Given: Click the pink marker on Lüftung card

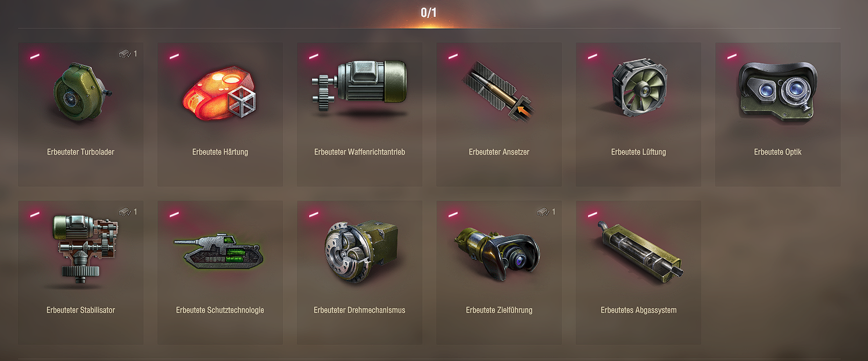Looking at the screenshot, I should 593,56.
